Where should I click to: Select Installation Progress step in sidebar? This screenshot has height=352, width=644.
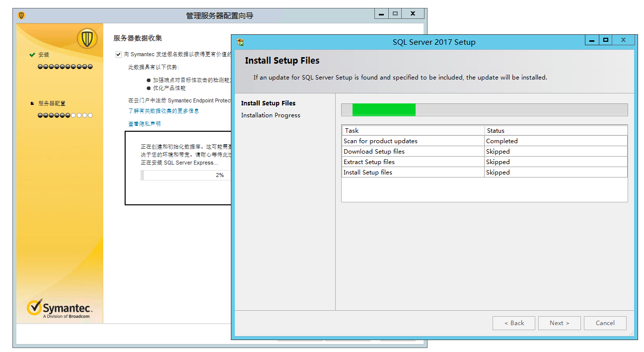point(271,115)
